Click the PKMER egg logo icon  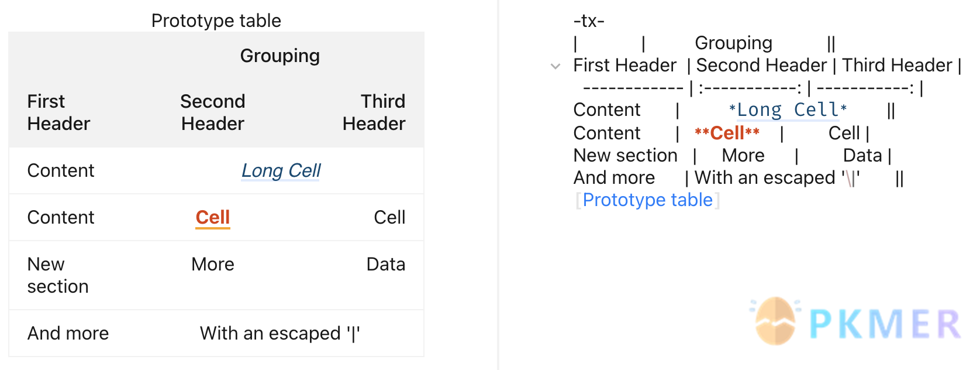(x=775, y=321)
